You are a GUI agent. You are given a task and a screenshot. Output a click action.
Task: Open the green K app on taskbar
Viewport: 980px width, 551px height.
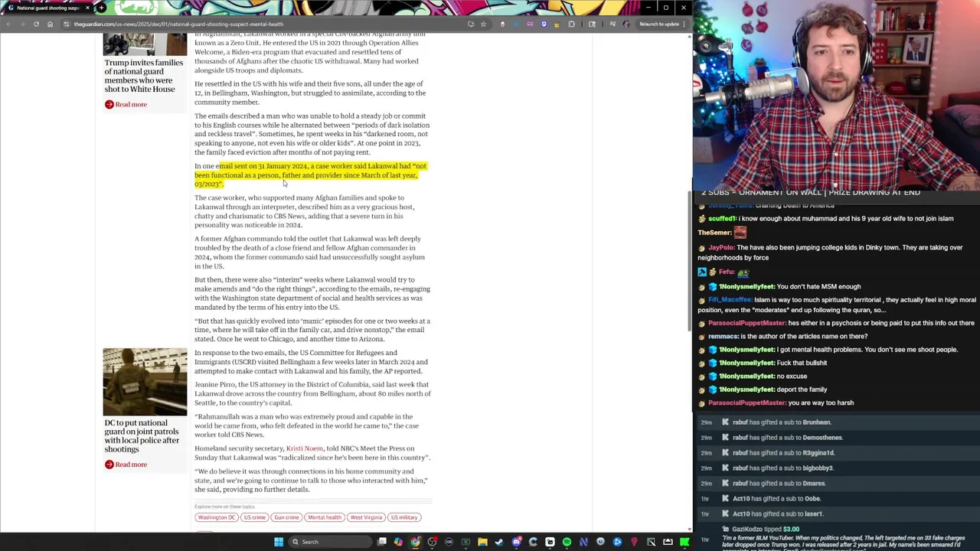point(684,542)
